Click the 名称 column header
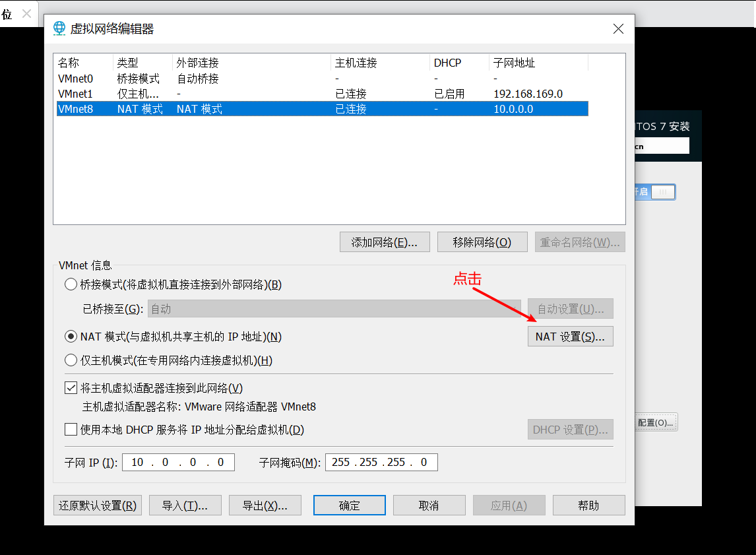This screenshot has width=756, height=555. (83, 63)
